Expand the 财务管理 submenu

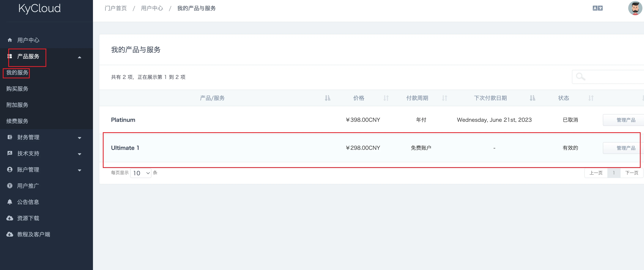pyautogui.click(x=80, y=138)
